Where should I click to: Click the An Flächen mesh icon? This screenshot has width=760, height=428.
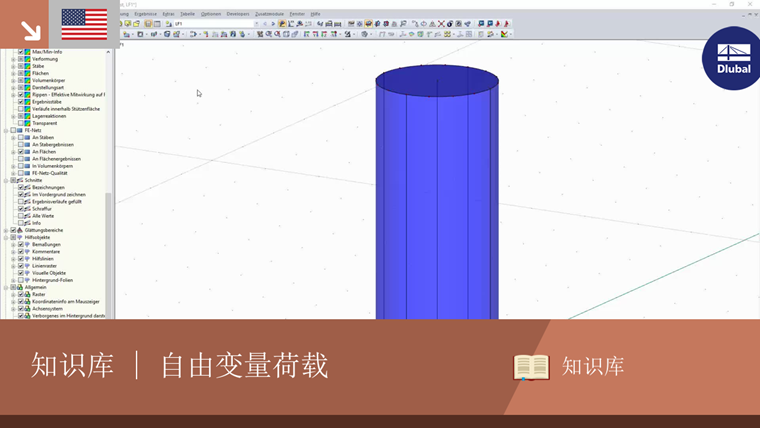click(28, 152)
